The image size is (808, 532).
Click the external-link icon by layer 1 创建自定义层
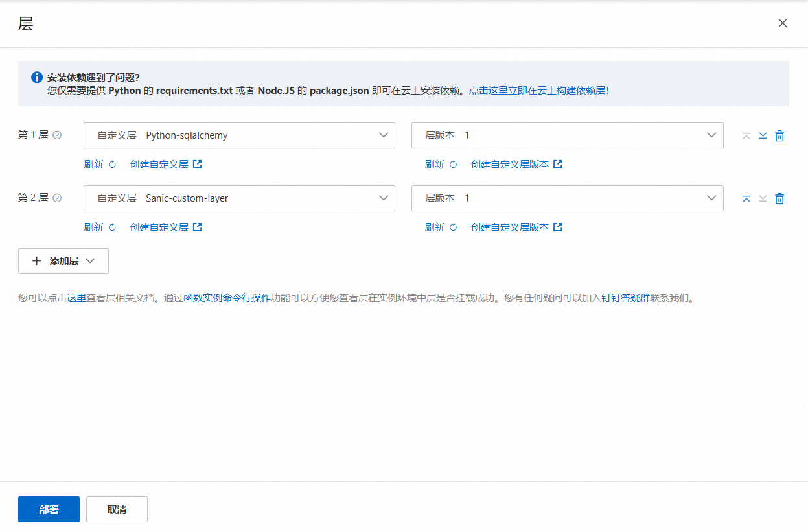tap(198, 165)
